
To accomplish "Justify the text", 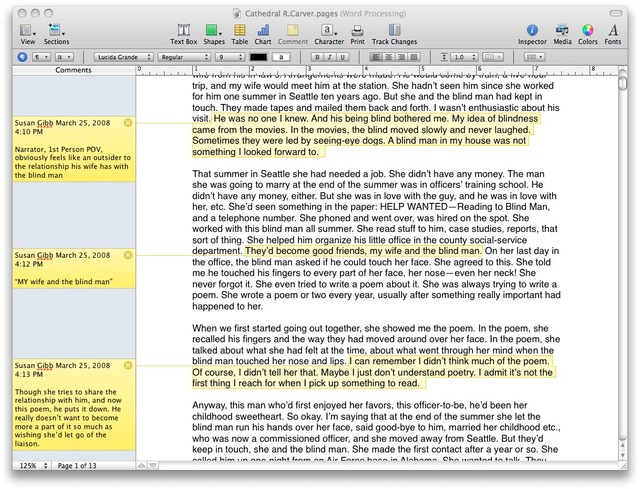I will coord(414,57).
